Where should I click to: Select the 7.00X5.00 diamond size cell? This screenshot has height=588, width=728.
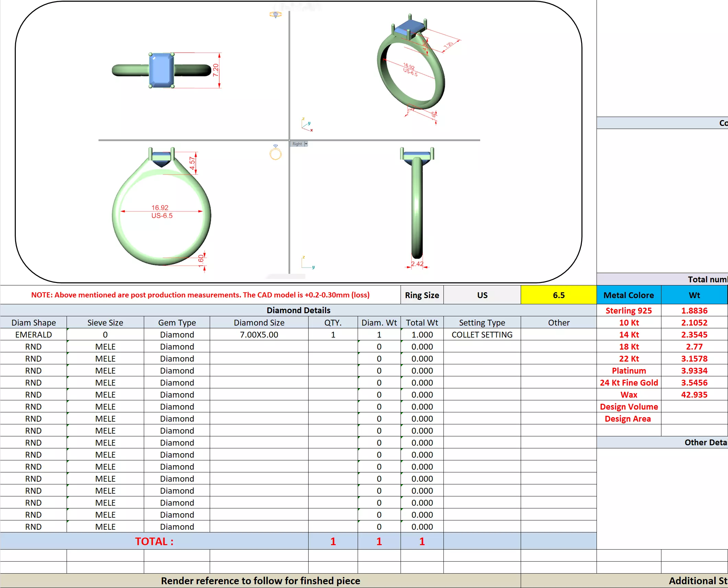(259, 334)
